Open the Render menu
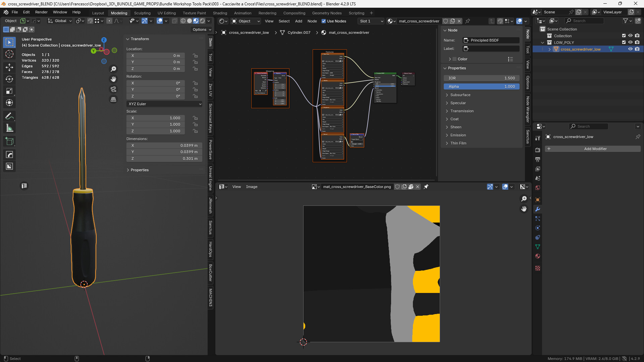 point(41,12)
